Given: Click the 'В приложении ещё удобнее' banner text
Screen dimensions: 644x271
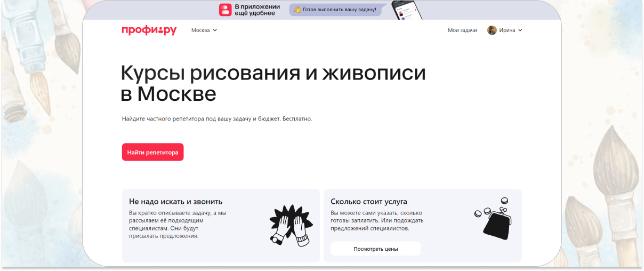Looking at the screenshot, I should coord(257,10).
